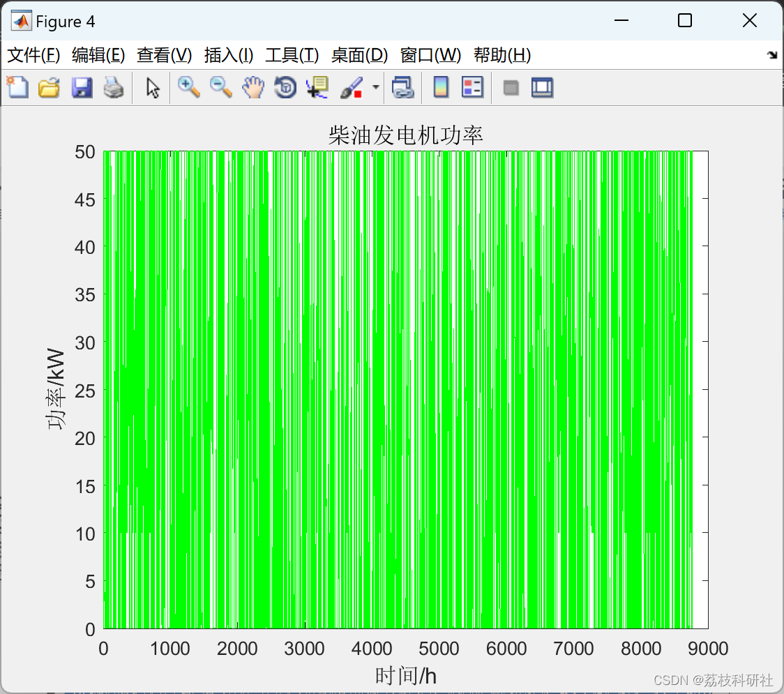The image size is (784, 694).
Task: Open the 工具(T) menu
Action: coord(292,55)
